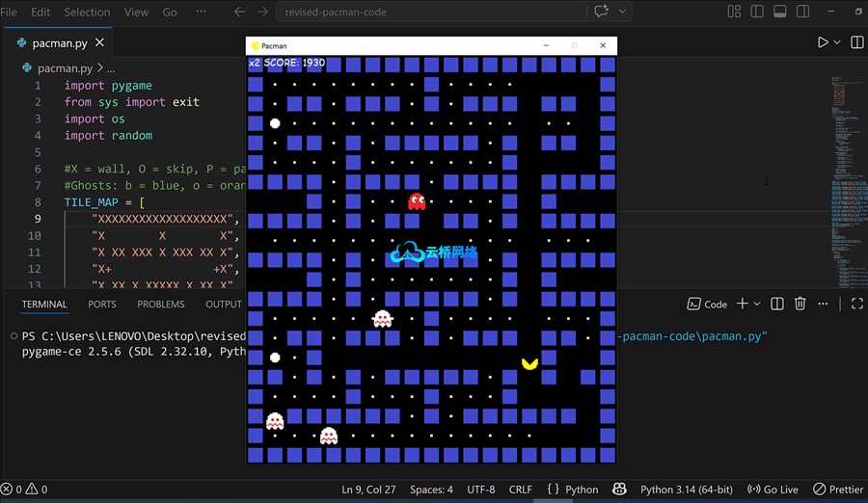The width and height of the screenshot is (868, 503).
Task: Click the Pacman game window icon
Action: 255,46
